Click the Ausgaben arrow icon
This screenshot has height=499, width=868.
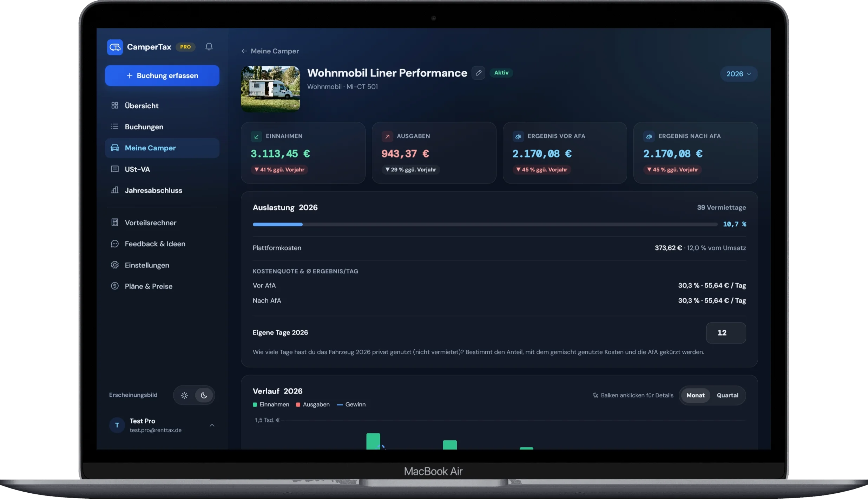(x=387, y=136)
